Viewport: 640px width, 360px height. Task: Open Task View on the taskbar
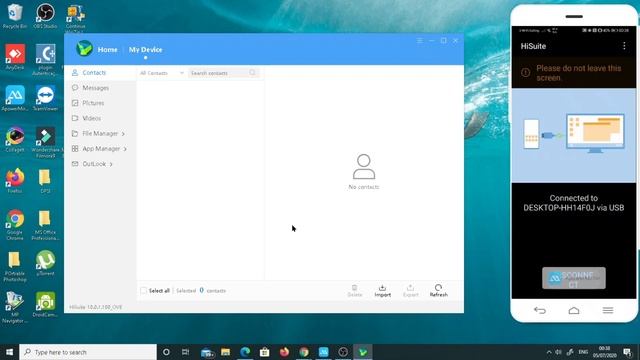(x=185, y=352)
